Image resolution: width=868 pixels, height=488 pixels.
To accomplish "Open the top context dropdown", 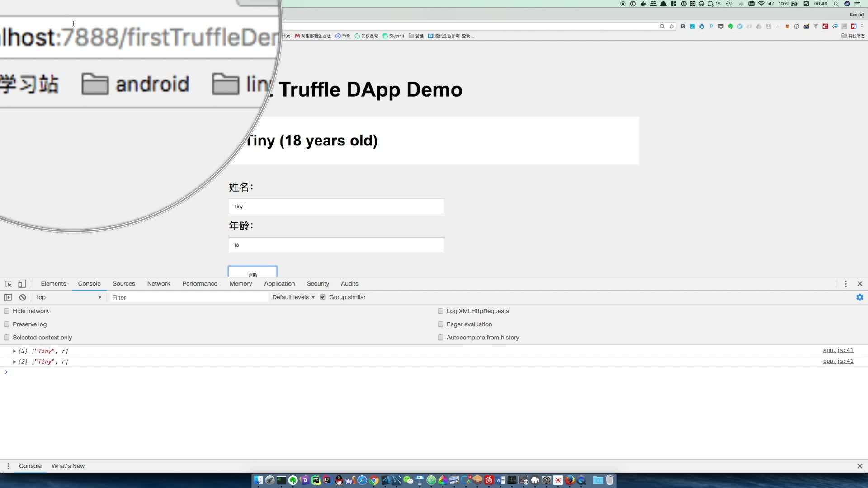I will click(69, 297).
